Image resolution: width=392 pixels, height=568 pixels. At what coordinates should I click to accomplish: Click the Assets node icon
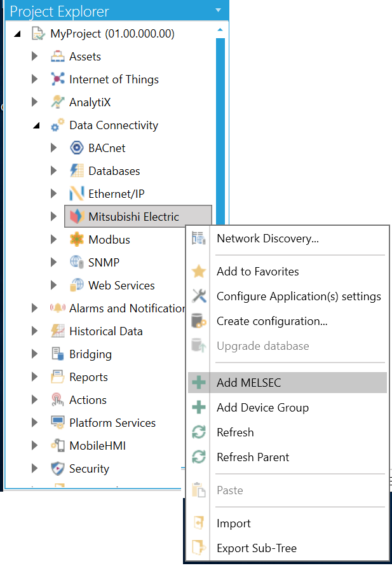pos(58,57)
